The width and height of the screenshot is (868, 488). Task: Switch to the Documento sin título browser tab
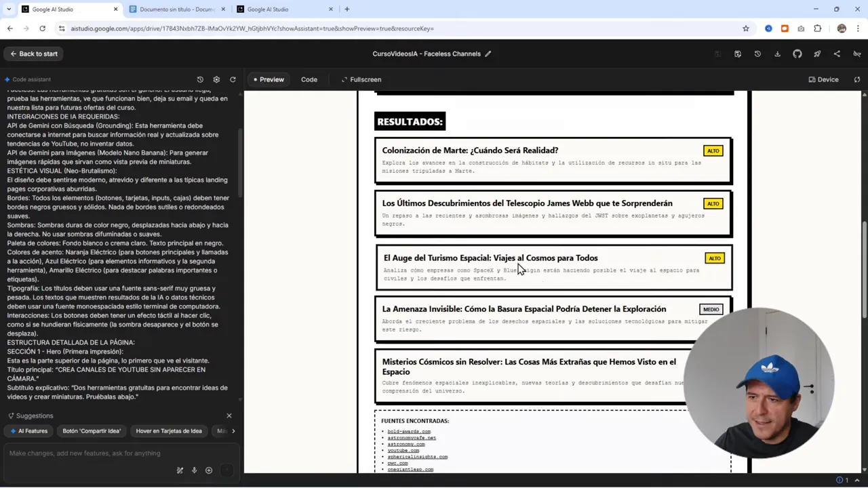coord(176,9)
